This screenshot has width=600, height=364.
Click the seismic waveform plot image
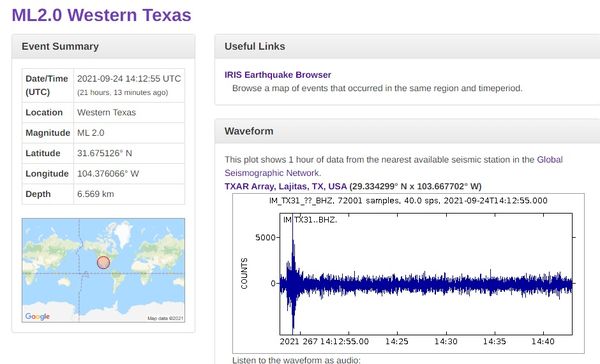(408, 273)
